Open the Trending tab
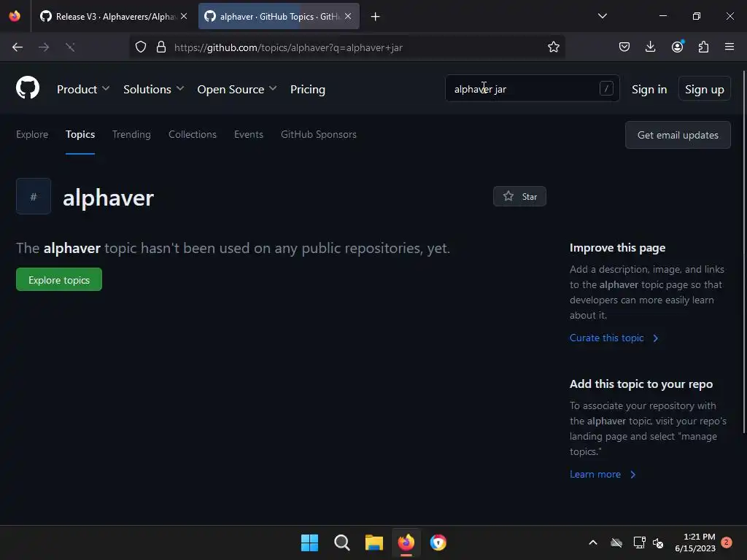 tap(131, 134)
